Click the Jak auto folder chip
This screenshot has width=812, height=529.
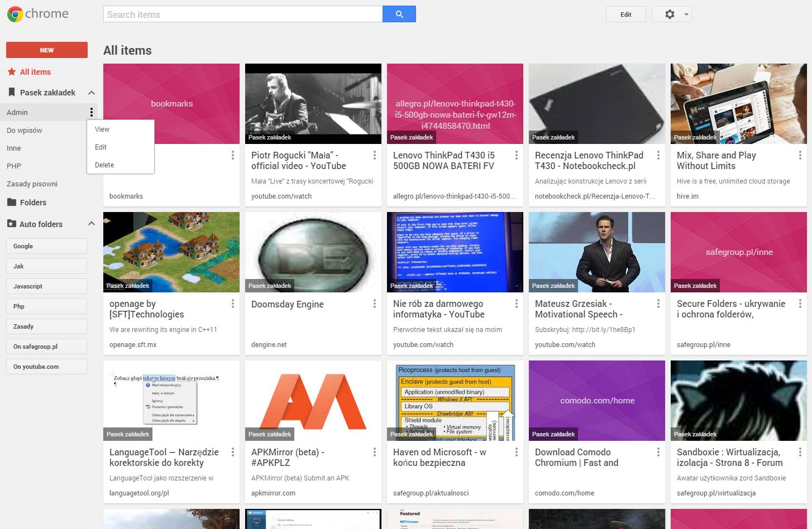(x=46, y=266)
